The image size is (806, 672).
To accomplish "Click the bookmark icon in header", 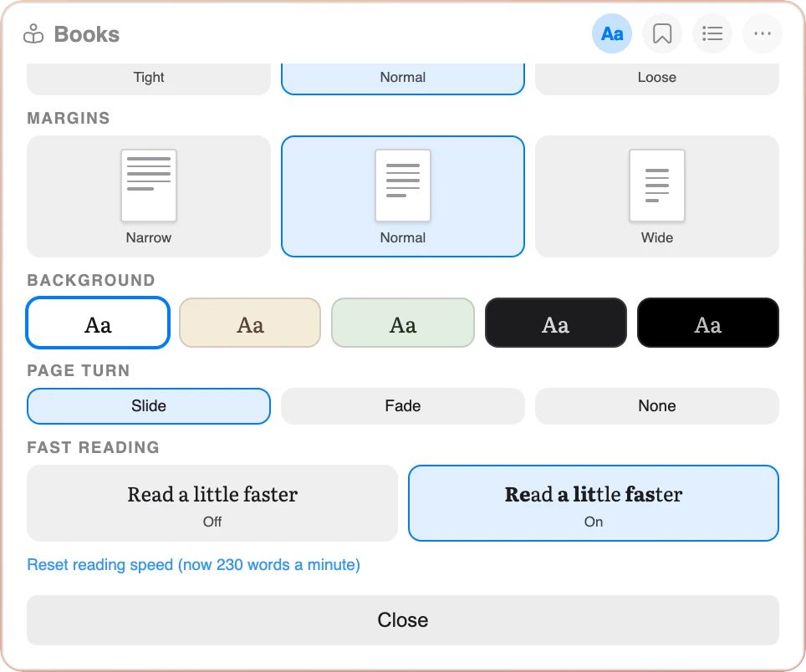I will click(x=662, y=34).
